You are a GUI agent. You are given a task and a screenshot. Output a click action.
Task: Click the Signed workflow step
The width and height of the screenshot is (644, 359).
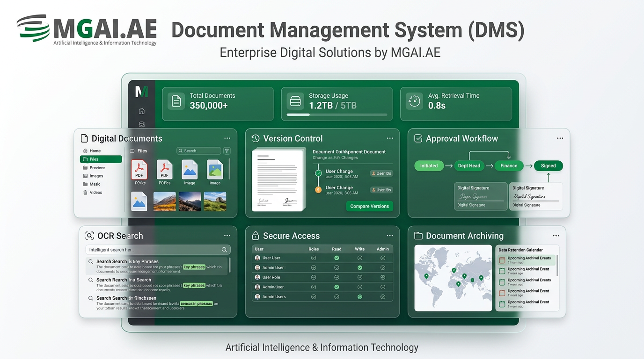click(x=549, y=165)
